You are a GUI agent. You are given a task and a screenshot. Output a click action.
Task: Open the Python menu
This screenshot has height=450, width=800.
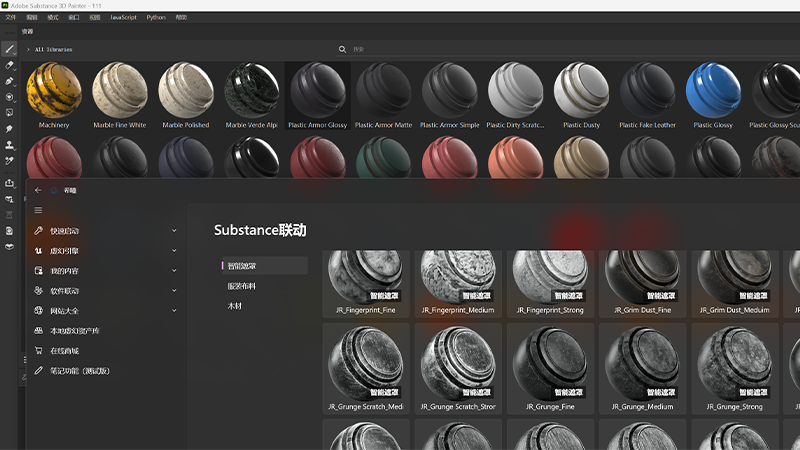[x=156, y=17]
